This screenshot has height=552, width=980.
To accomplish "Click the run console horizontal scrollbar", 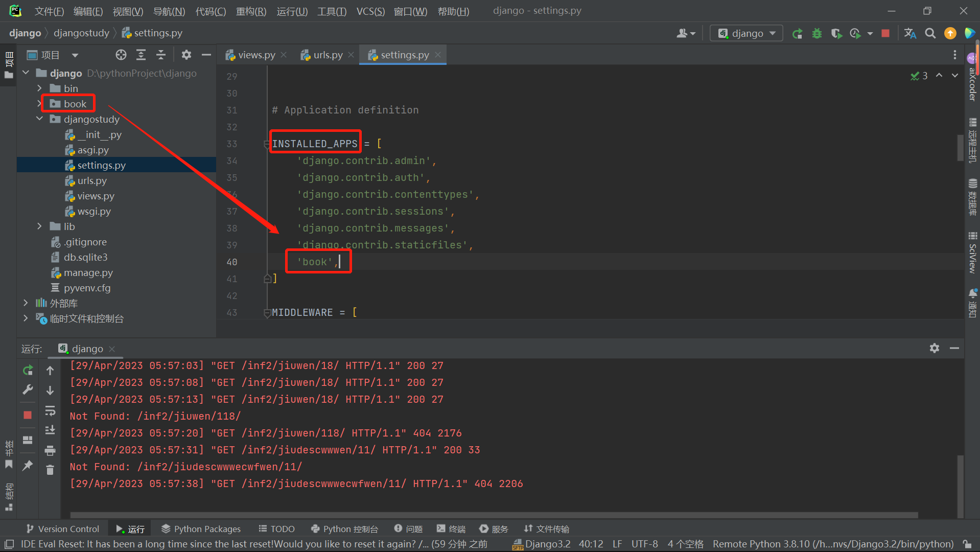I will [x=494, y=515].
